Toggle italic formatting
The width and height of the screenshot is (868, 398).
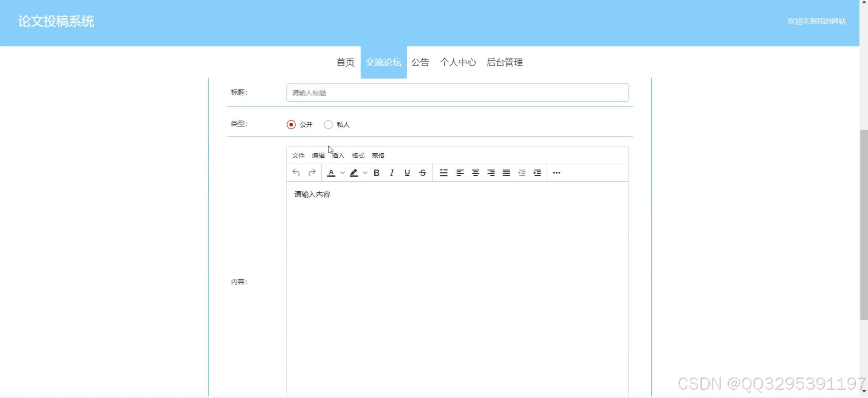pyautogui.click(x=392, y=172)
